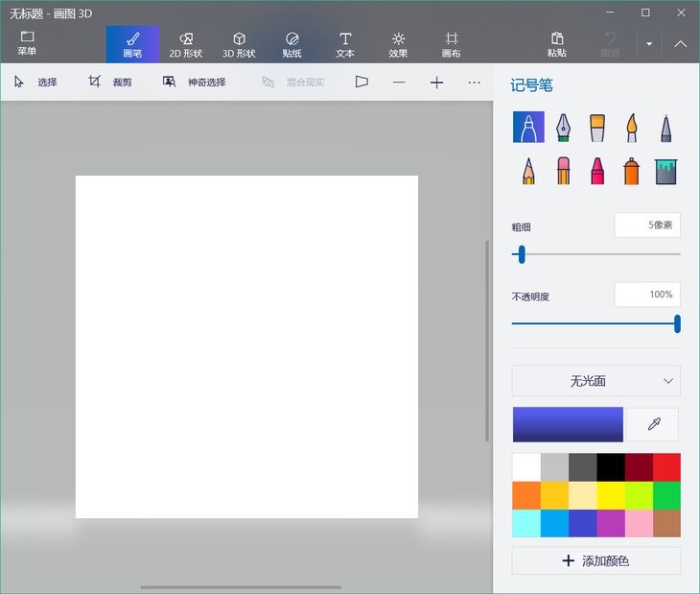Viewport: 700px width, 594px height.
Task: Activate 神奇选择 magic select
Action: click(195, 83)
